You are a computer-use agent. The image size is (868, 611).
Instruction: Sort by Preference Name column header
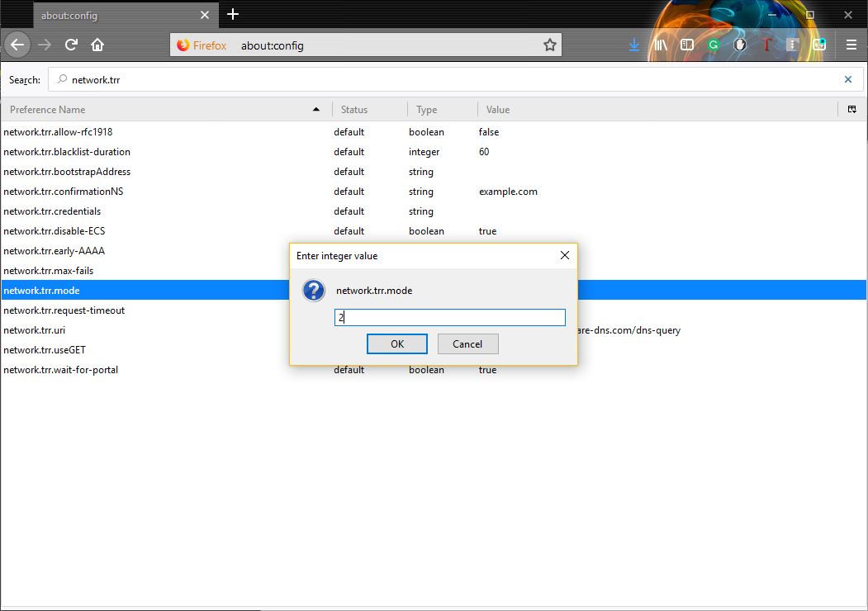point(165,109)
